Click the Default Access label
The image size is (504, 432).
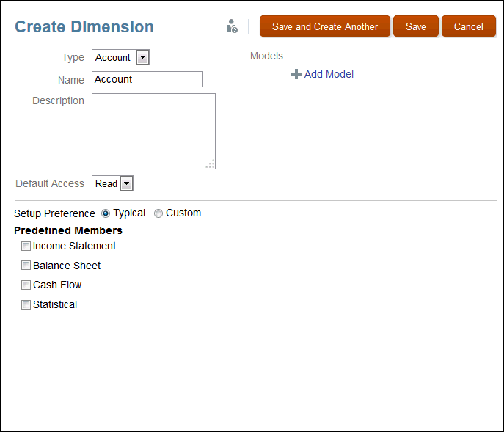click(50, 183)
